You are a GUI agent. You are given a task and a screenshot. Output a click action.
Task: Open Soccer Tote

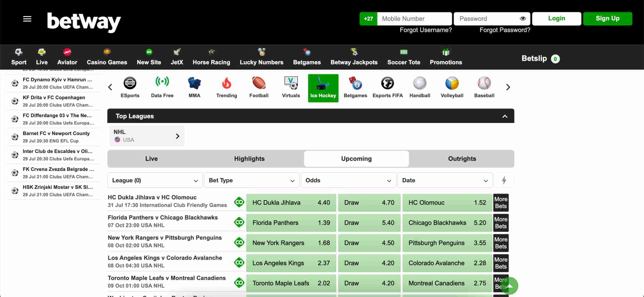point(404,57)
